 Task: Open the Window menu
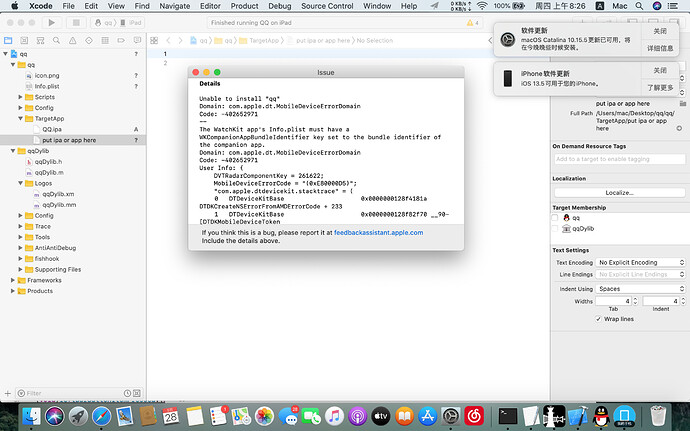coord(377,6)
